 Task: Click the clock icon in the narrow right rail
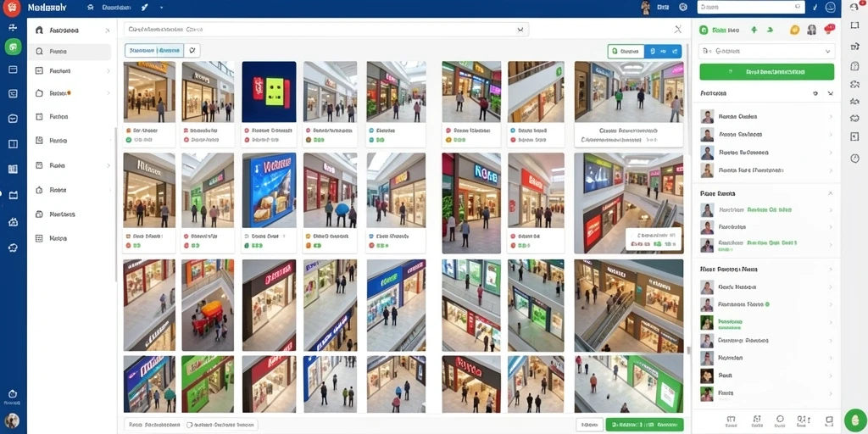pos(854,159)
